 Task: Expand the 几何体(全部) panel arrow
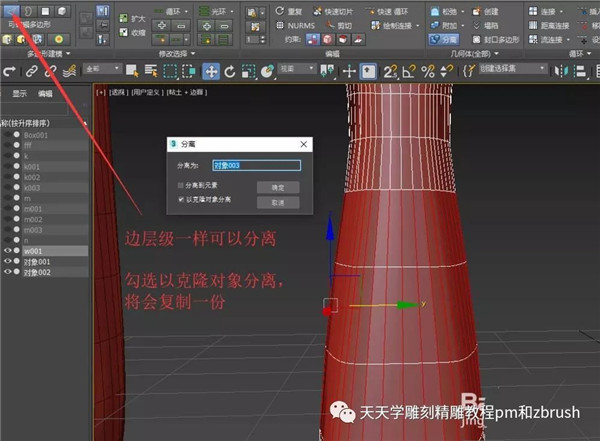click(x=496, y=54)
